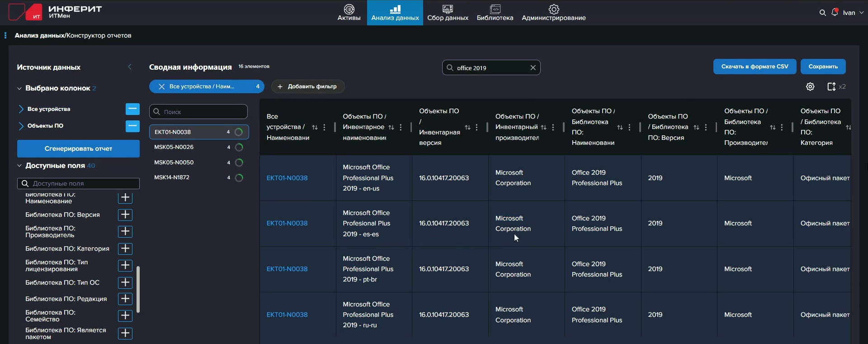Image resolution: width=868 pixels, height=344 pixels.
Task: Add 'Библиотека ПО: Версия' field with plus
Action: (x=125, y=215)
